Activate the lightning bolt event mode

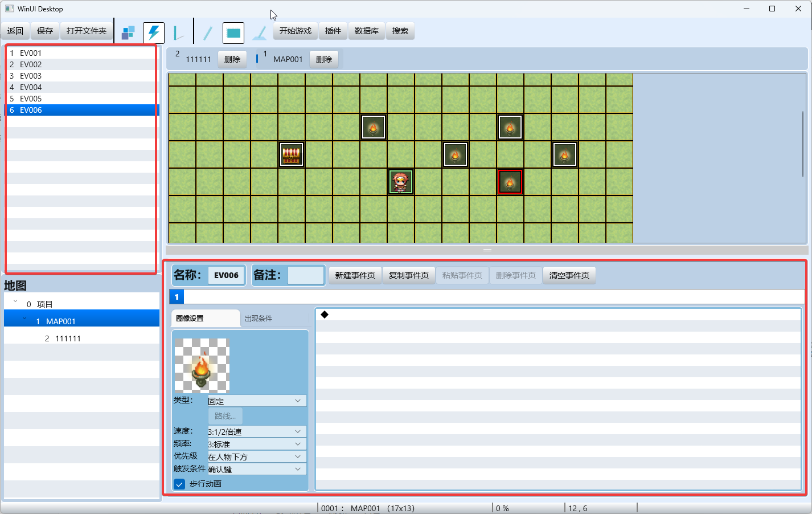point(154,32)
